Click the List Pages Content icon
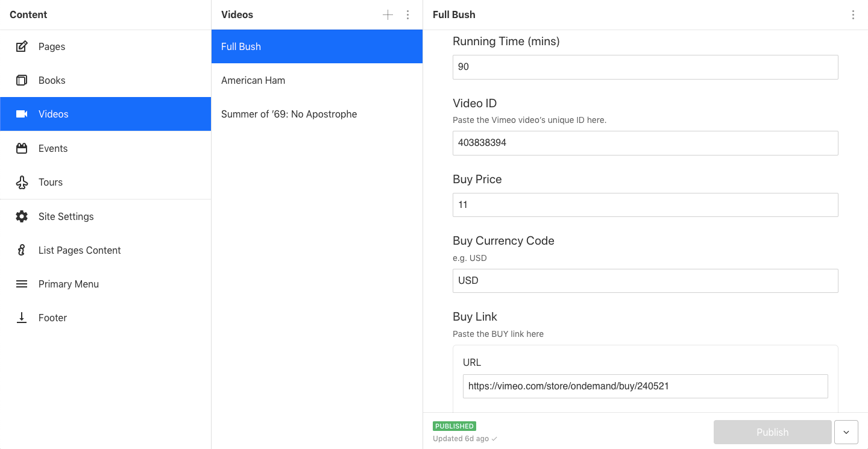868x449 pixels. 22,250
